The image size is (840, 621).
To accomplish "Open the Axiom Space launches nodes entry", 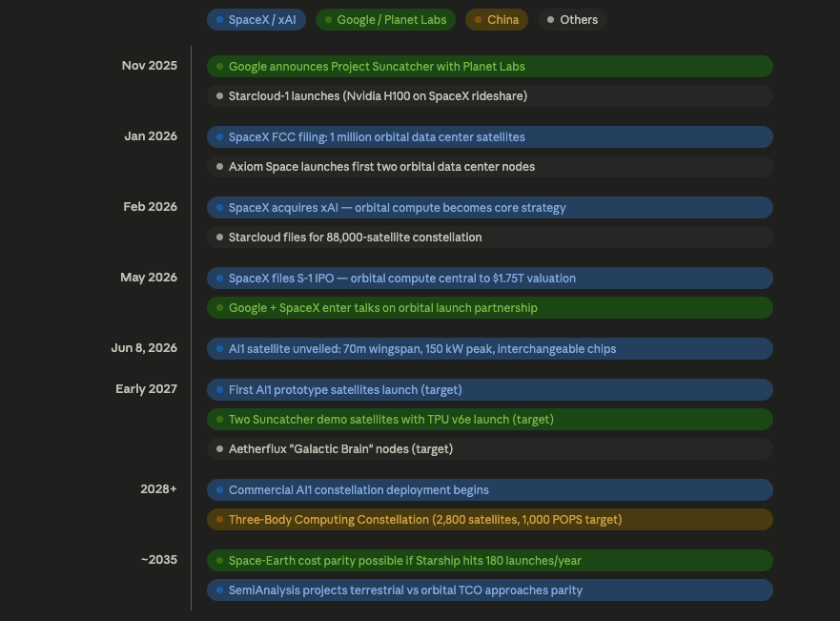I will point(490,167).
